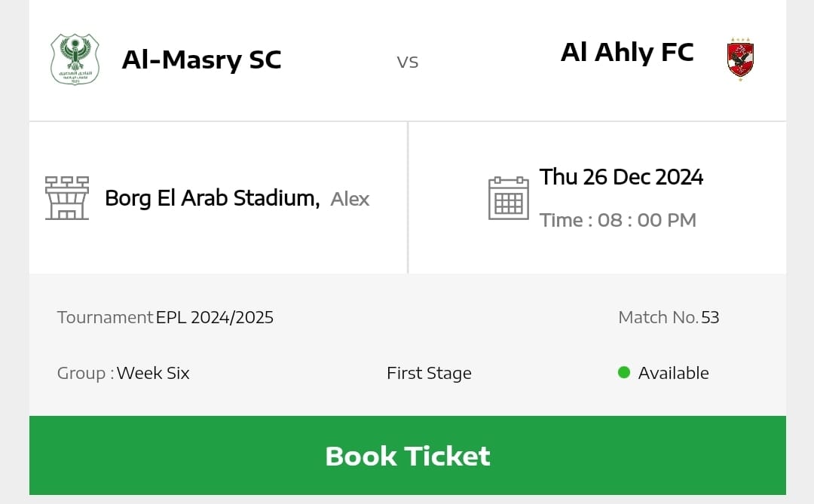Click the vs text between teams
This screenshot has width=814, height=504.
pyautogui.click(x=408, y=62)
